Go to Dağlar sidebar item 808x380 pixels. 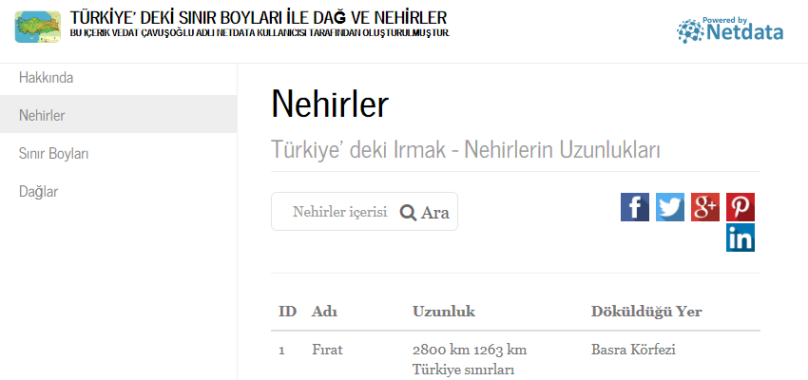coord(119,191)
